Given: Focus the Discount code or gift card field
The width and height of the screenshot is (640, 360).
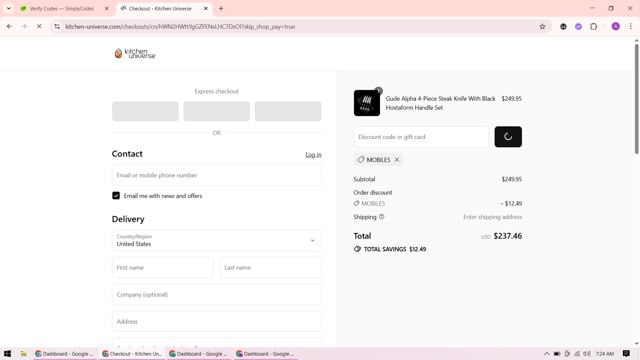Looking at the screenshot, I should (421, 137).
